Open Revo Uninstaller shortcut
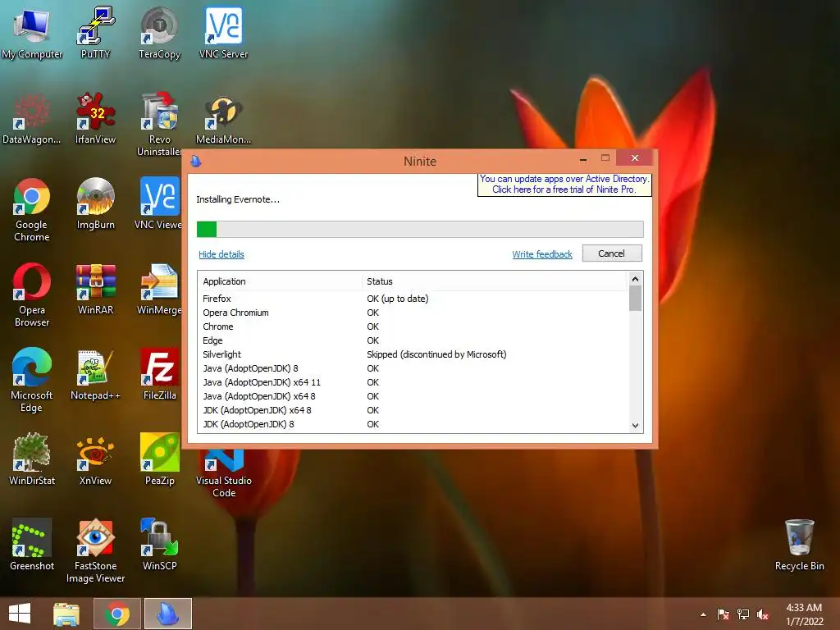This screenshot has width=840, height=630. pyautogui.click(x=159, y=125)
